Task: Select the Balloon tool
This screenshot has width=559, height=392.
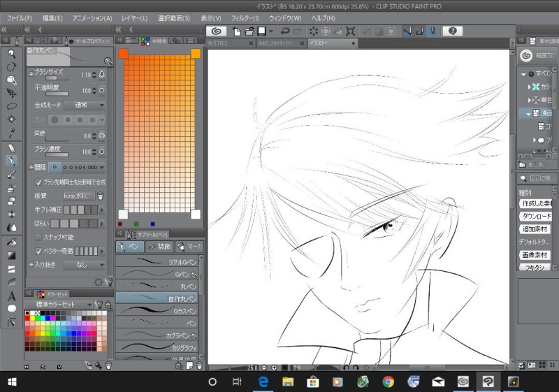Action: (x=11, y=309)
